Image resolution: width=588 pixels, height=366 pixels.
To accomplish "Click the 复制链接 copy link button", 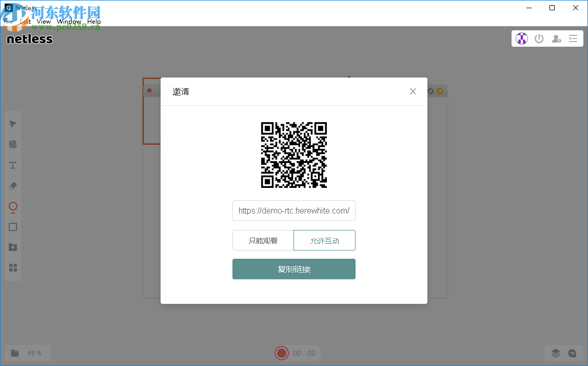I will click(x=294, y=269).
